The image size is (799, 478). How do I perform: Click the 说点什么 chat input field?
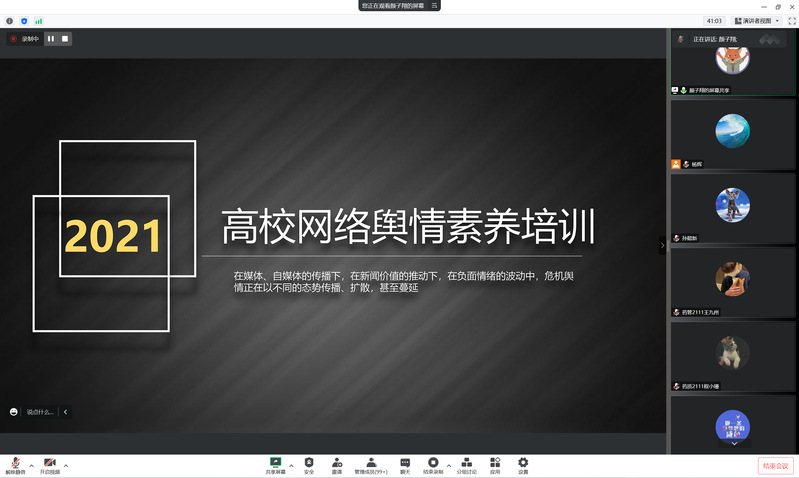click(x=42, y=411)
